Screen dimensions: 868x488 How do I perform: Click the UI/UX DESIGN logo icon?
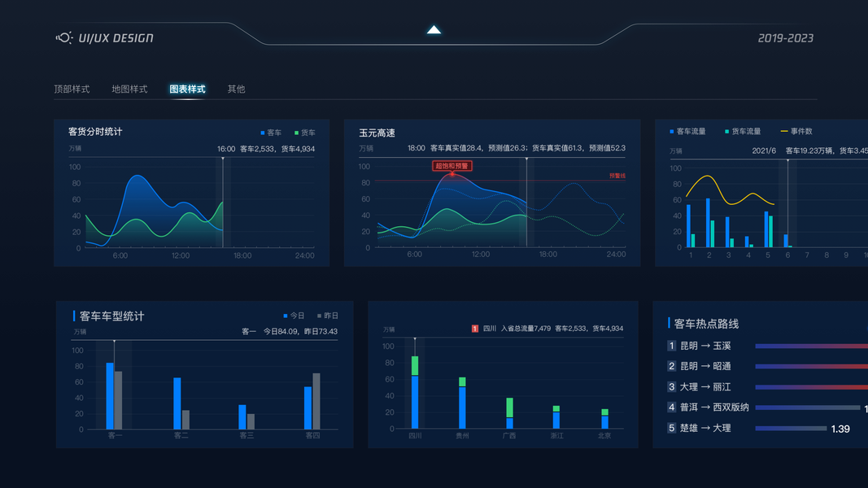tap(63, 37)
